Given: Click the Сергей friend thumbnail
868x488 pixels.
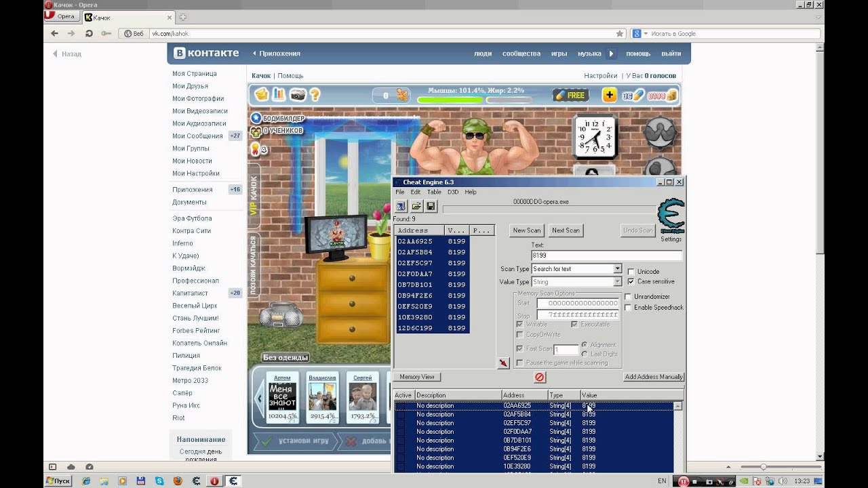Looking at the screenshot, I should 362,396.
